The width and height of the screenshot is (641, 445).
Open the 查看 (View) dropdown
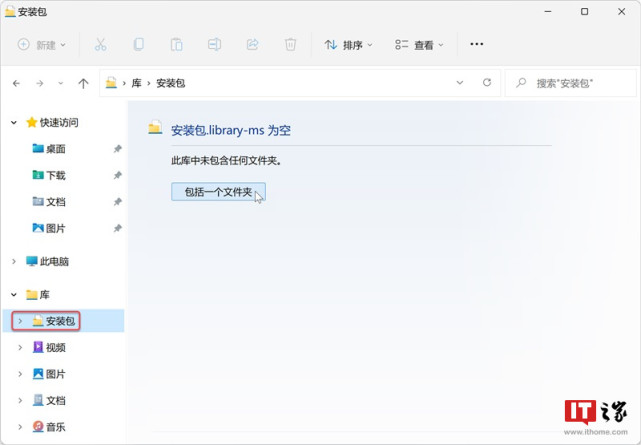[x=419, y=45]
